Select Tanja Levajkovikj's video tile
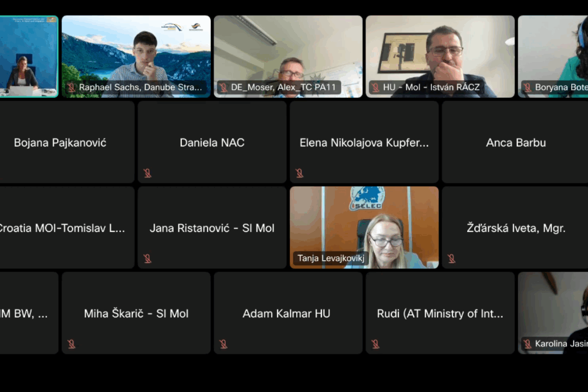 point(364,228)
